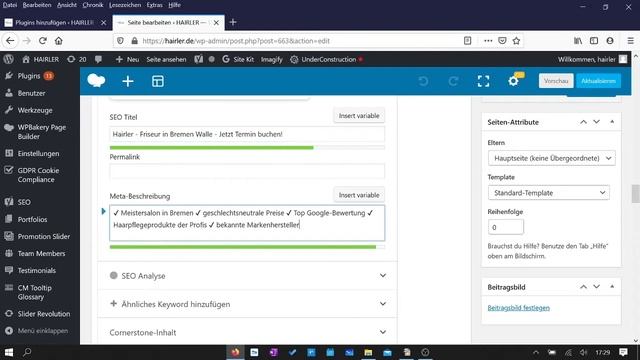Expand Ähnliches Keyword hinzufügen section

pos(247,304)
